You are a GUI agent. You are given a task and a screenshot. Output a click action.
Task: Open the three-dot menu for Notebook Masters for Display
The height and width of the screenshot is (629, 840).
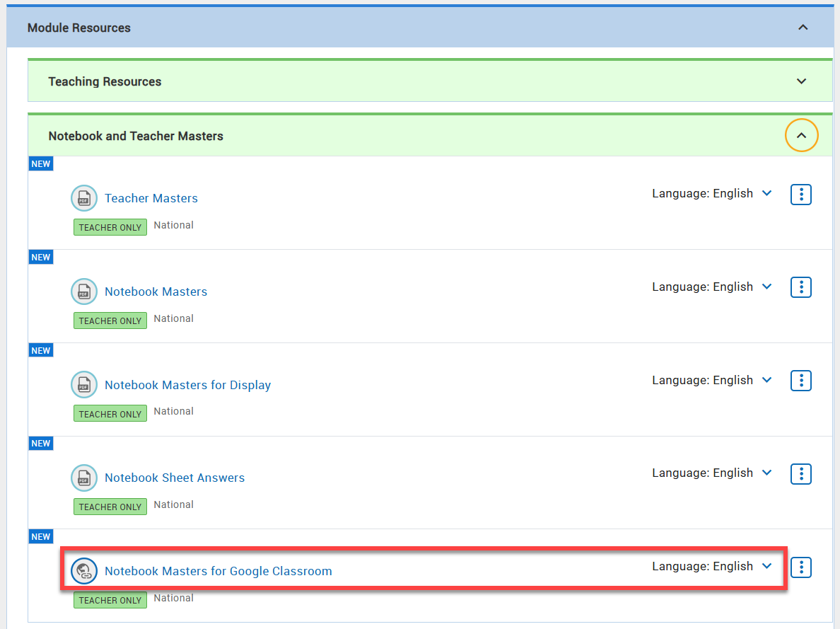801,381
